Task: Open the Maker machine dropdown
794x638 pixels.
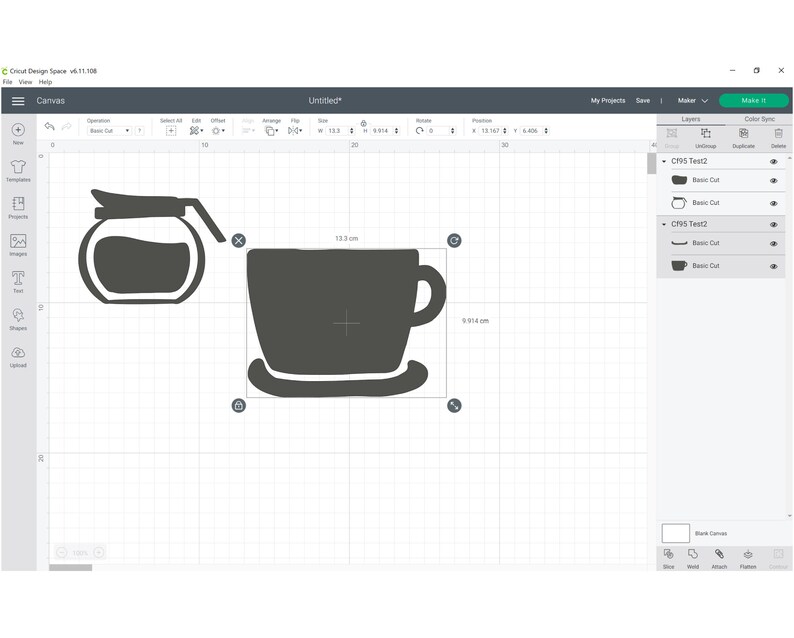Action: [x=693, y=101]
